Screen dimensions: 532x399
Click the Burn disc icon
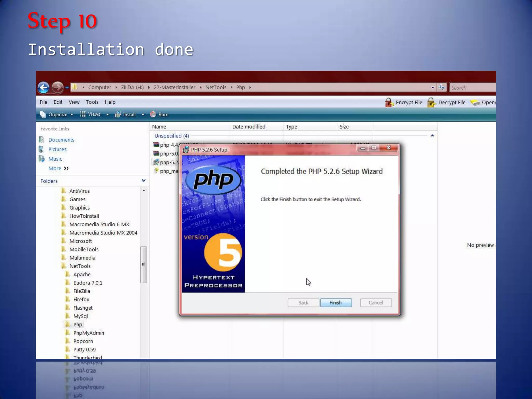(153, 114)
